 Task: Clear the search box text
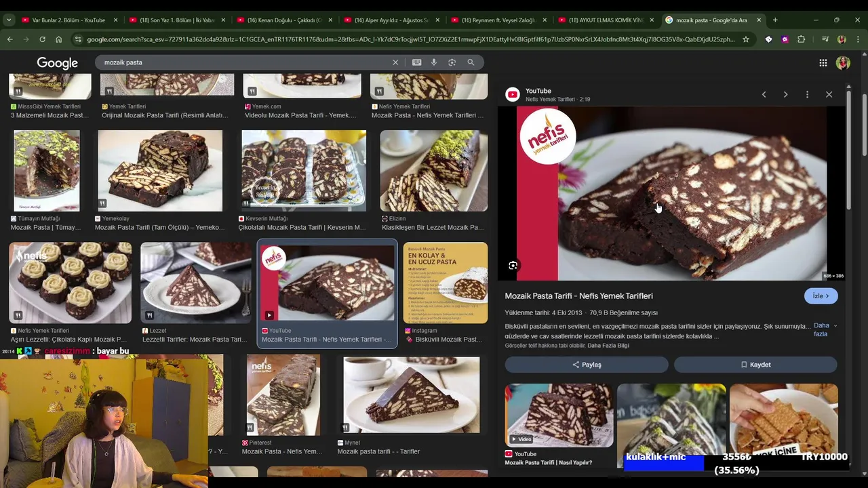point(395,62)
